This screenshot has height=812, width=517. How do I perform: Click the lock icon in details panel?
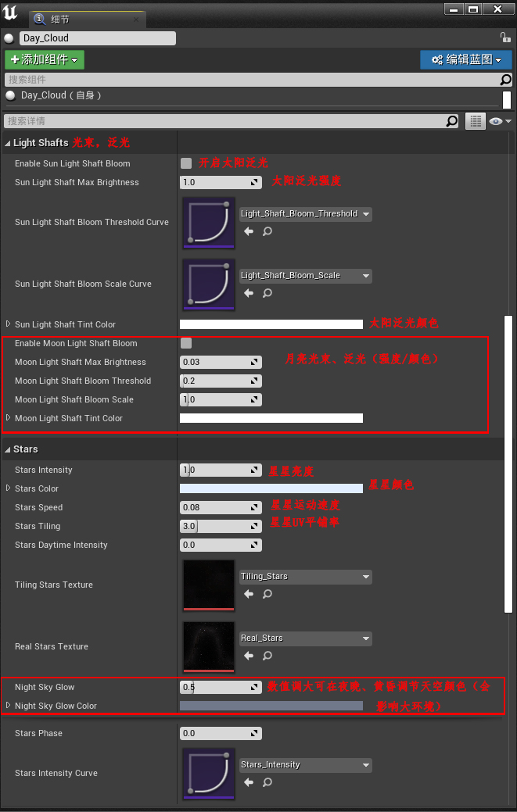pos(505,38)
